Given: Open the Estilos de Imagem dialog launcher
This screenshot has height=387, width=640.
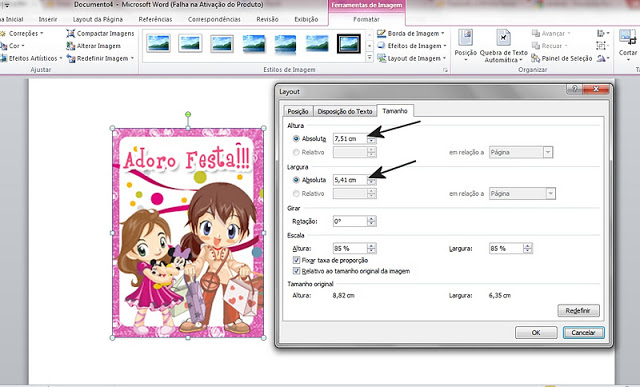Looking at the screenshot, I should point(445,70).
